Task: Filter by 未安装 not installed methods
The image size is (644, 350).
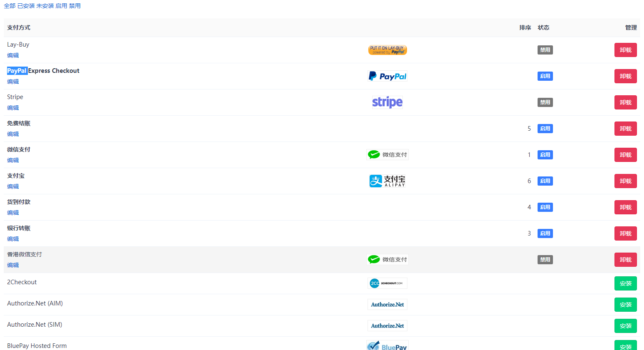Action: point(45,6)
